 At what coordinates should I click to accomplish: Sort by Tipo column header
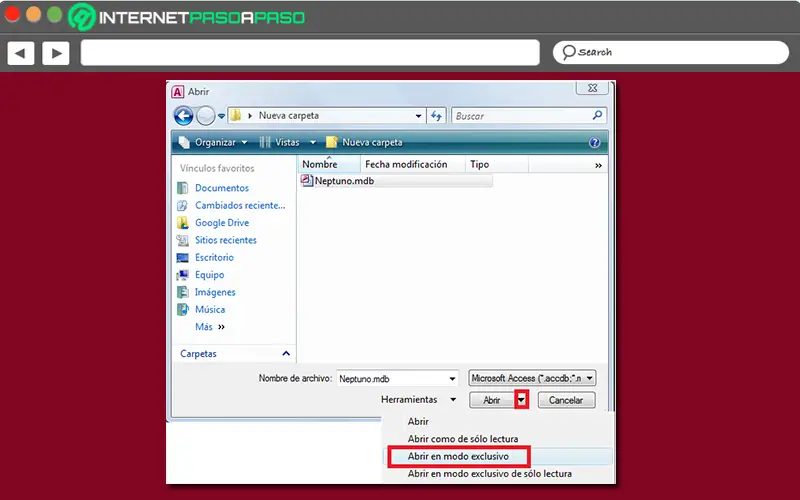point(497,164)
